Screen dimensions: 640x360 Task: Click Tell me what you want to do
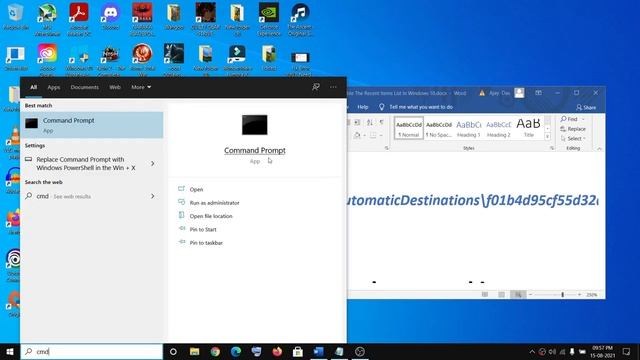tap(416, 107)
